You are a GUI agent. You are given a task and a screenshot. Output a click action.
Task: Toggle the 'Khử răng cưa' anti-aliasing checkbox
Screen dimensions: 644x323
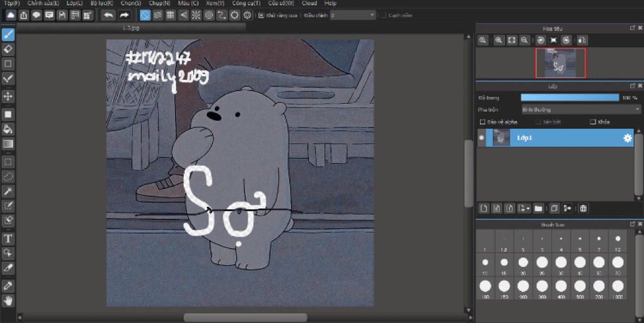click(x=261, y=16)
